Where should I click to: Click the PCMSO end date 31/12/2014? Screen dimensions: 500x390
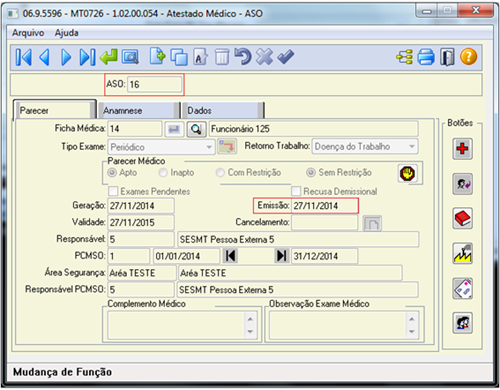pos(325,256)
